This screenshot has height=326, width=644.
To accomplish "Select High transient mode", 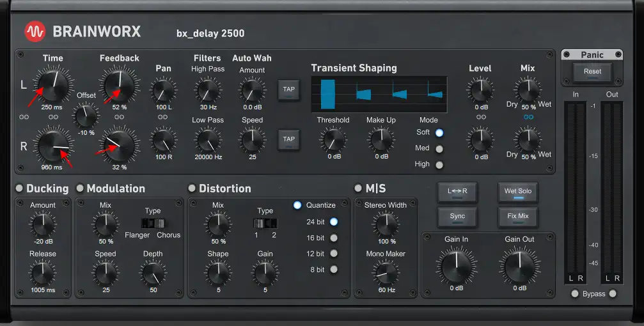I will [439, 165].
